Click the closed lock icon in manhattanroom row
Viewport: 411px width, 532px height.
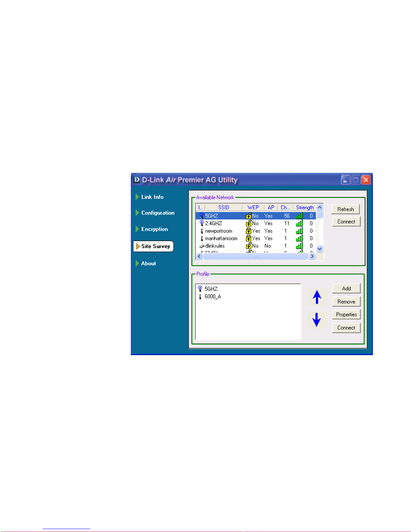click(249, 238)
